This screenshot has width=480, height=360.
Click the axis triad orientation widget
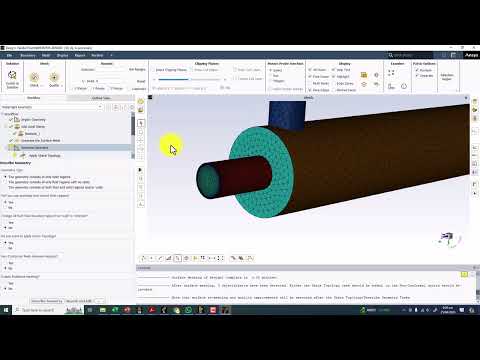(449, 240)
